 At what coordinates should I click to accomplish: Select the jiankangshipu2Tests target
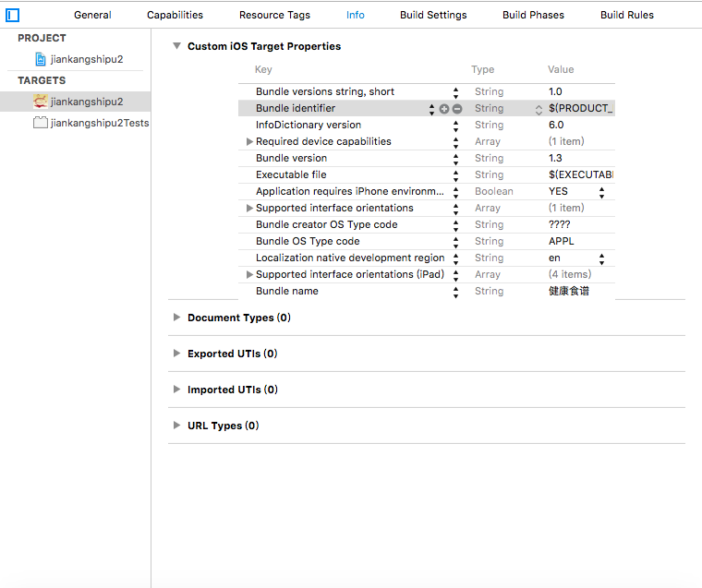(x=100, y=123)
